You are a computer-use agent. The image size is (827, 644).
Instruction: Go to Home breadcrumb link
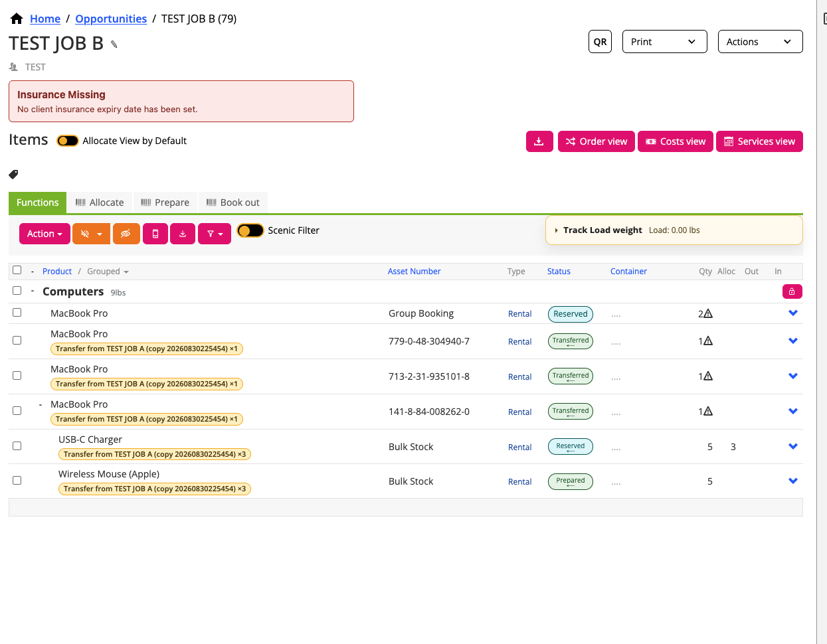click(45, 19)
